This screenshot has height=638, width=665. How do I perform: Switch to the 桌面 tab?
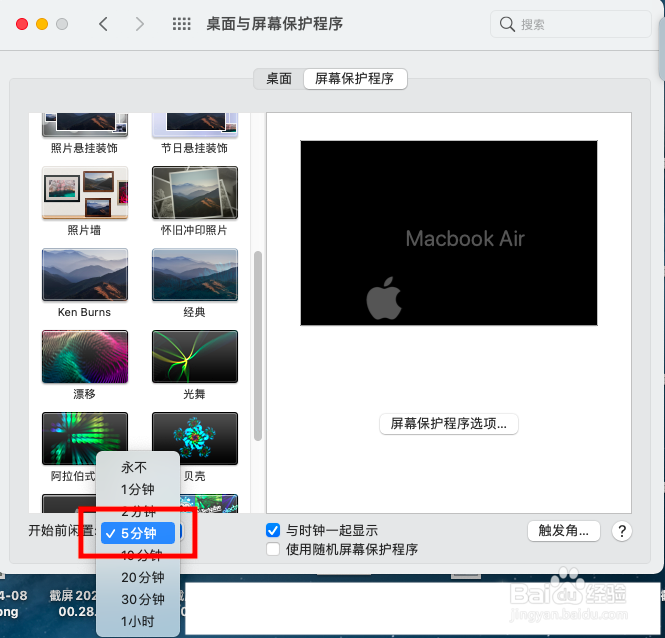[x=279, y=79]
